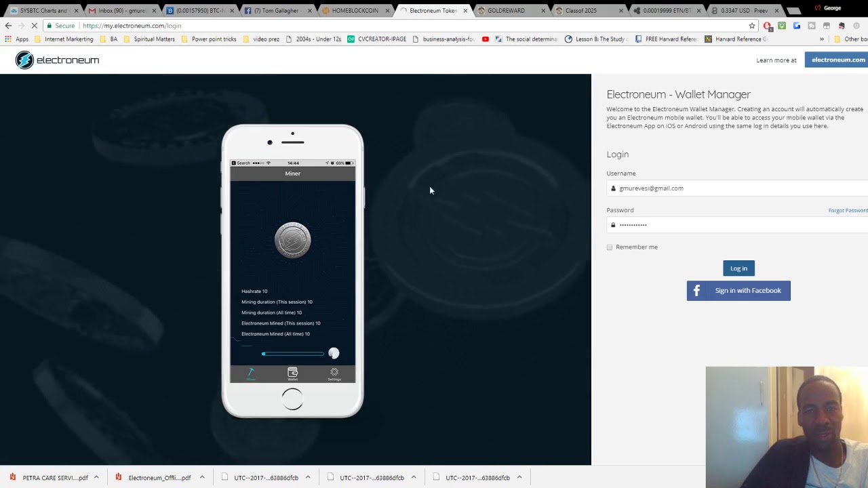Open the Power point tricks bookmarks folder
Viewport: 868px width, 488px height.
209,39
